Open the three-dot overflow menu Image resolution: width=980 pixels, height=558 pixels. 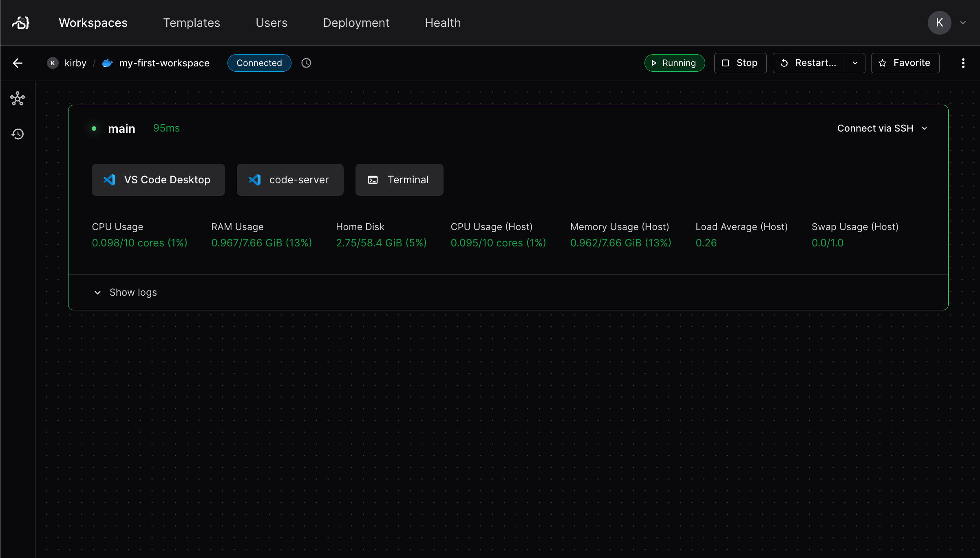[x=963, y=63]
